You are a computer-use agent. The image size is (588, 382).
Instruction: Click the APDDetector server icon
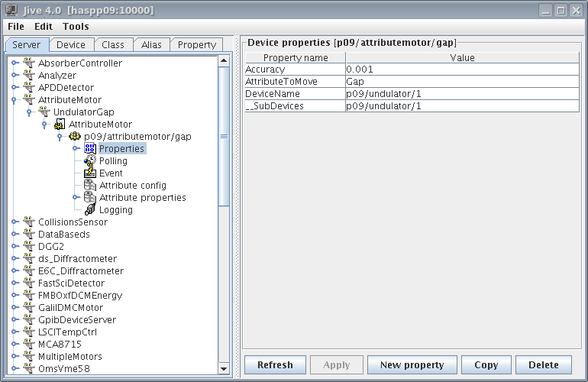29,87
